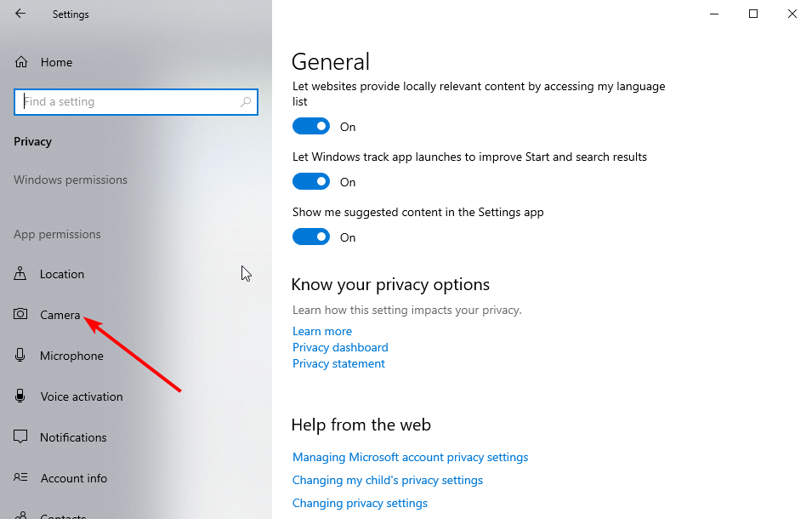Screen dimensions: 812x519
Task: Click the Notifications icon in sidebar
Action: 21,437
